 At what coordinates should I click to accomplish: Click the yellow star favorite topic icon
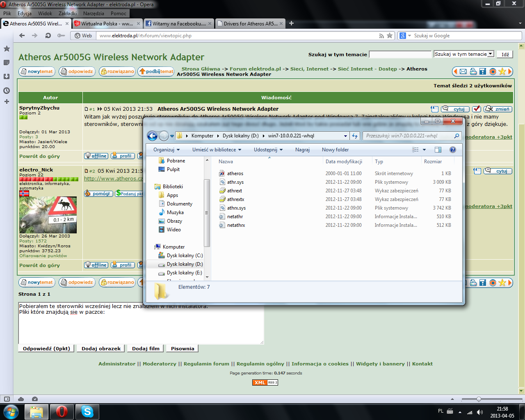(x=502, y=72)
